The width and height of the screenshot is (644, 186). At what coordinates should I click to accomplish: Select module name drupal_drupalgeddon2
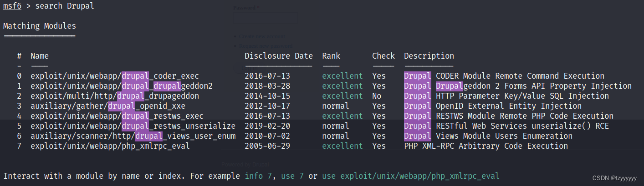click(x=167, y=86)
